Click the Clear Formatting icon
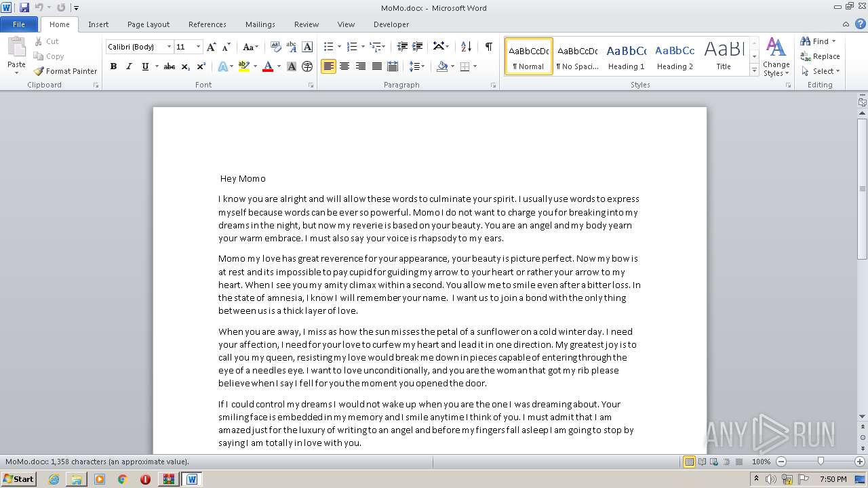868x488 pixels. tap(276, 47)
